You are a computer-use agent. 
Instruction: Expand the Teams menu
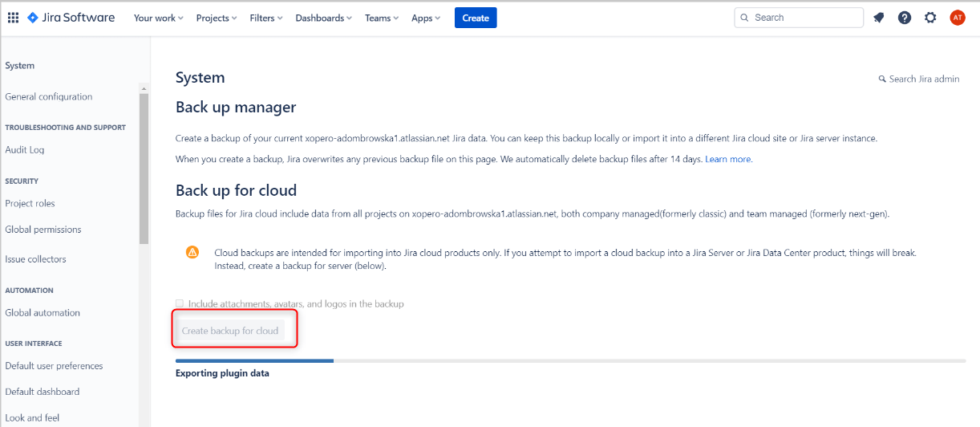[382, 18]
